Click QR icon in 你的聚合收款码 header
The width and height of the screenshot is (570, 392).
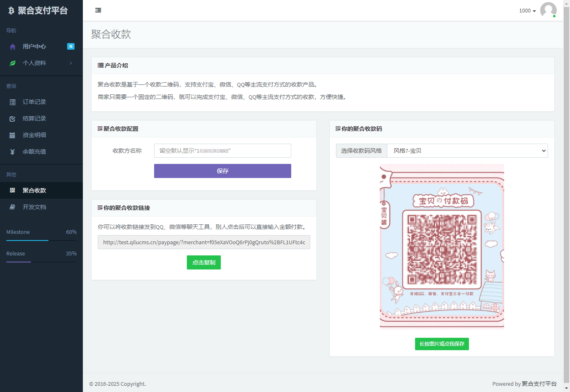(x=338, y=129)
